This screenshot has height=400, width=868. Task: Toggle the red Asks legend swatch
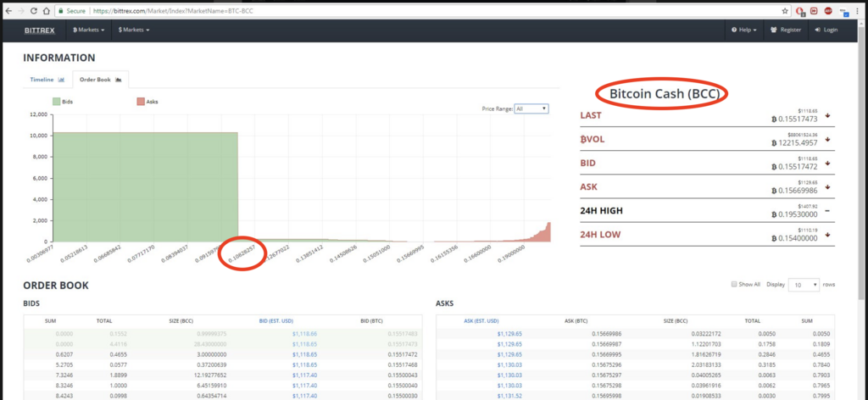[141, 102]
